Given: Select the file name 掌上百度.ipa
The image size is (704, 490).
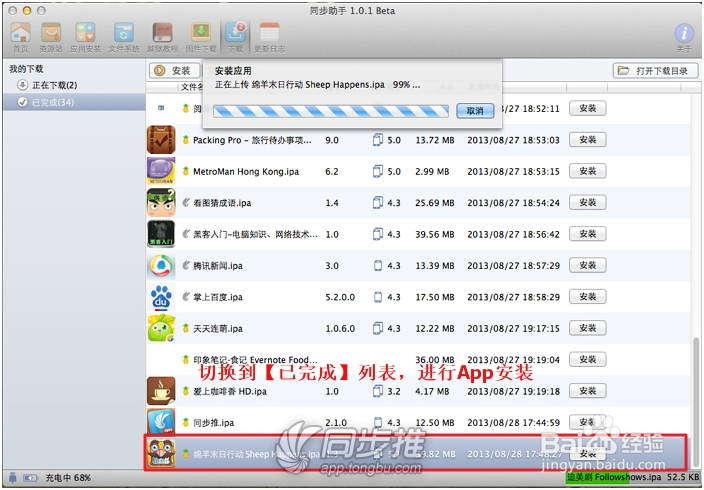Looking at the screenshot, I should coord(218,297).
